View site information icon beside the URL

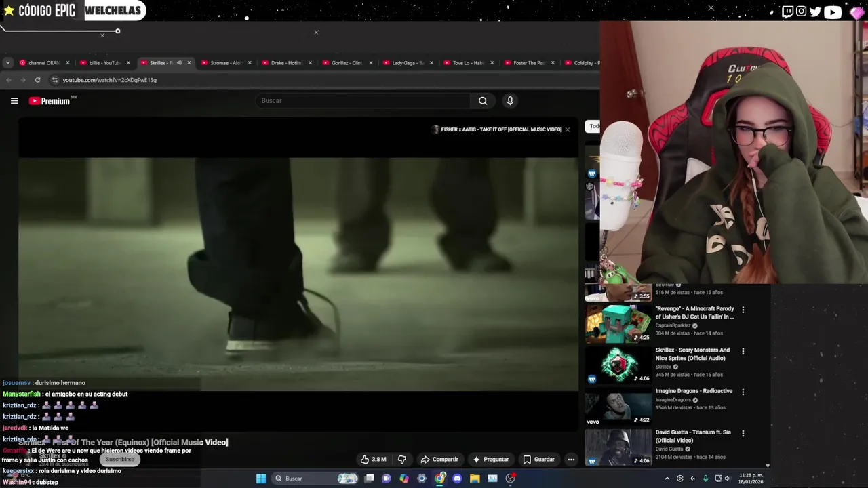click(x=54, y=80)
